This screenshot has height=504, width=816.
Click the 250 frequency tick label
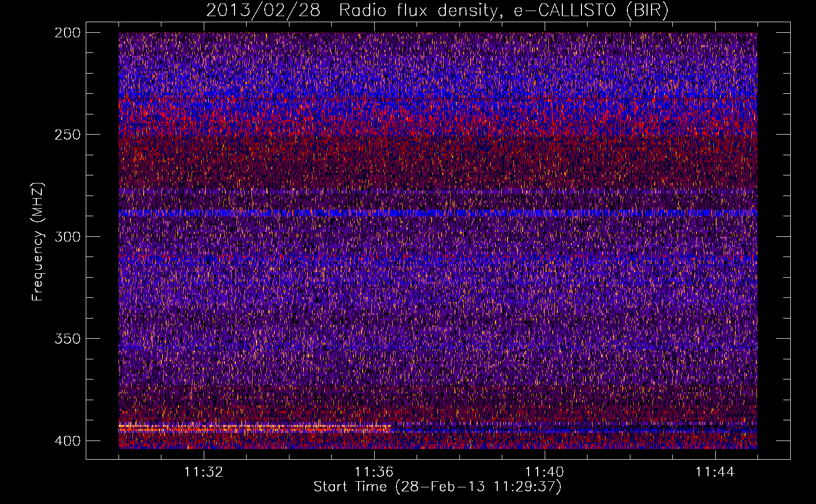(x=67, y=135)
